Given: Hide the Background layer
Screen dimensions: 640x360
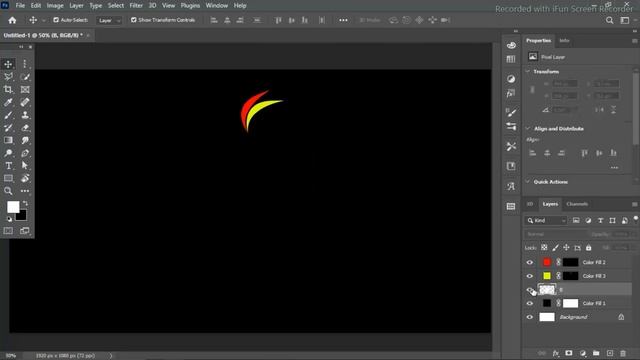Looking at the screenshot, I should coord(530,317).
